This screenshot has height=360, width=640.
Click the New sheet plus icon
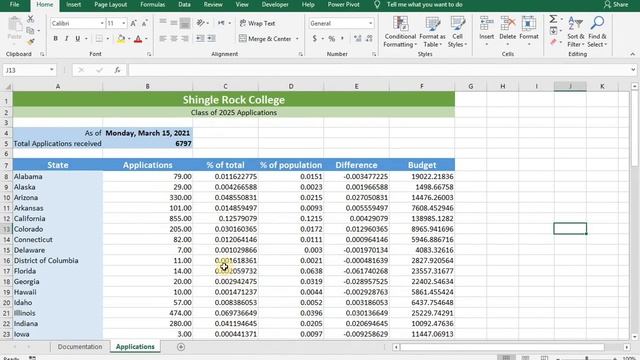(181, 347)
